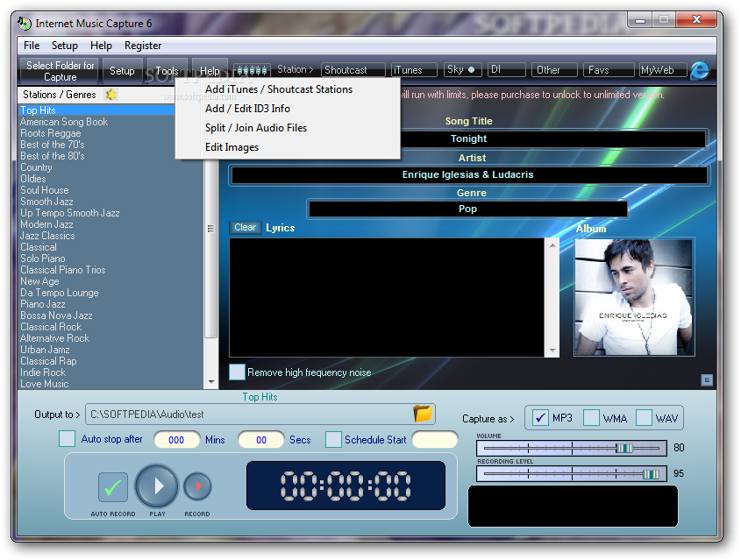Image resolution: width=741 pixels, height=560 pixels.
Task: Start playback with the Play button
Action: point(157,486)
